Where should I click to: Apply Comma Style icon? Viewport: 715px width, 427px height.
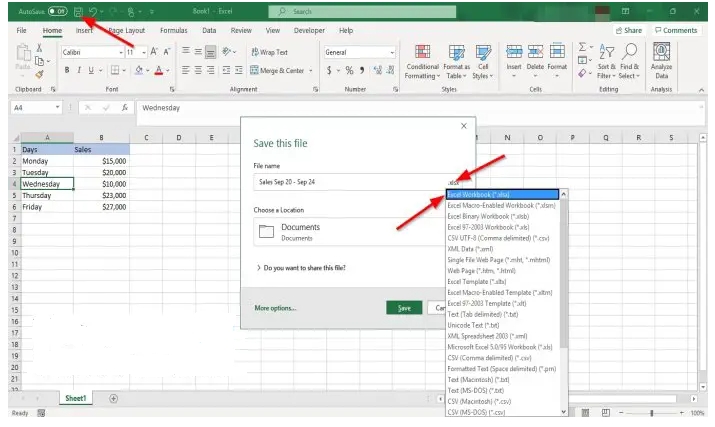[x=362, y=70]
